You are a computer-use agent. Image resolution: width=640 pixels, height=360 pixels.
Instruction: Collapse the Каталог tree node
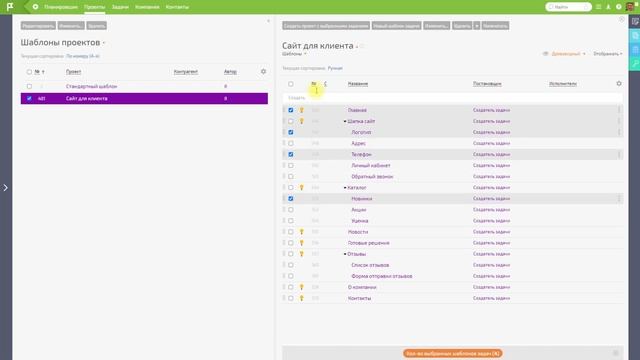(345, 188)
